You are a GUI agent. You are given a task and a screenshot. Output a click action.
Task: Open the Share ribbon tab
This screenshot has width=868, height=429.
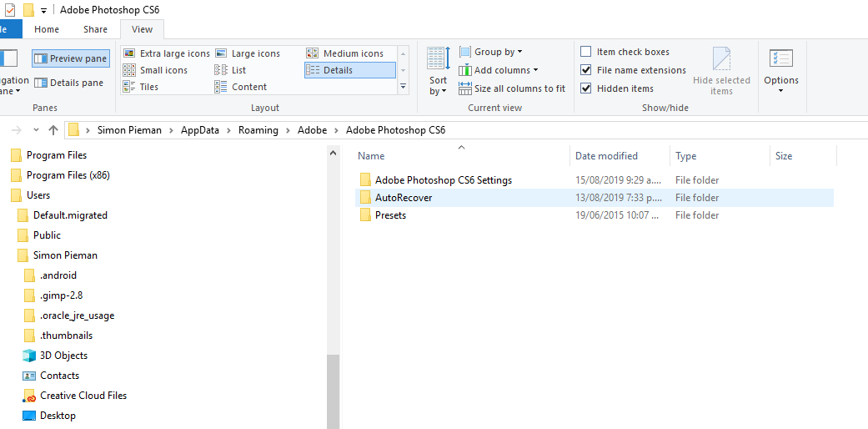pyautogui.click(x=95, y=29)
